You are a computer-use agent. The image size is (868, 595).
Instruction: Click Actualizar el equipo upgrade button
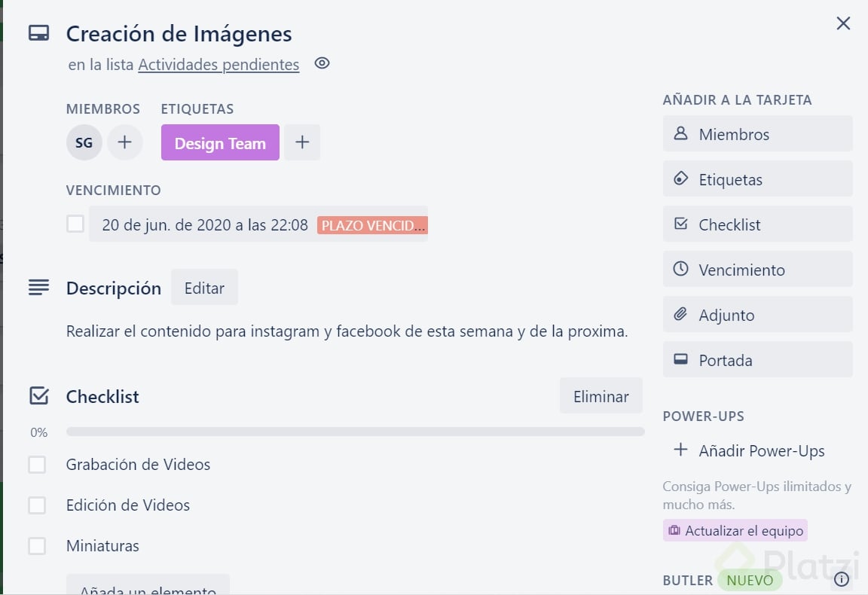tap(735, 530)
